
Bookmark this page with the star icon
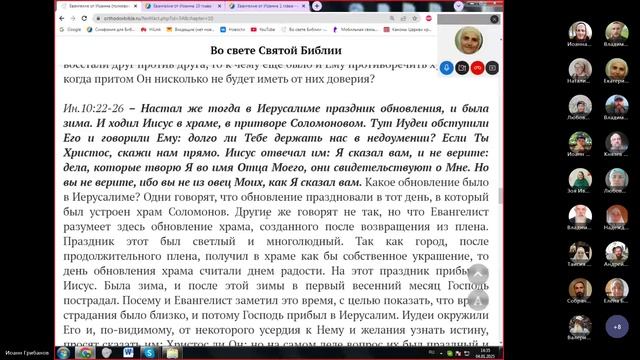(x=415, y=18)
